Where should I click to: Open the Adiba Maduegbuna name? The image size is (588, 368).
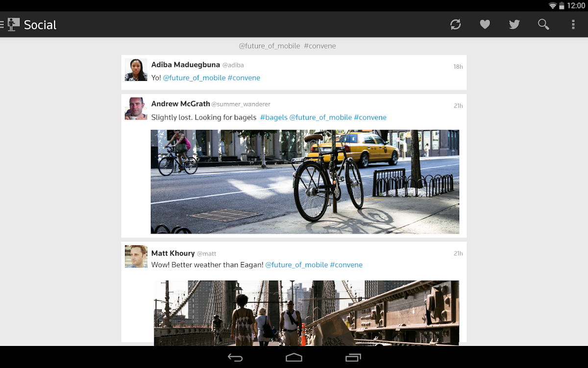pos(186,65)
